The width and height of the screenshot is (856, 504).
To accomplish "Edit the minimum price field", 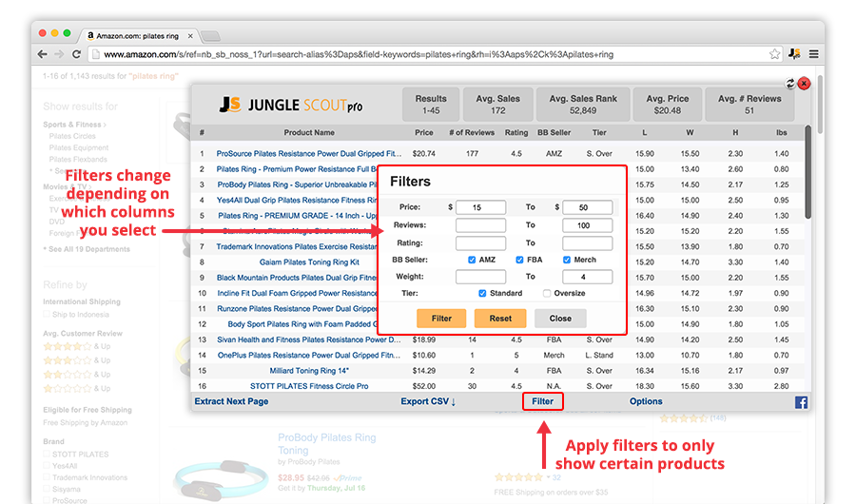I will 480,207.
